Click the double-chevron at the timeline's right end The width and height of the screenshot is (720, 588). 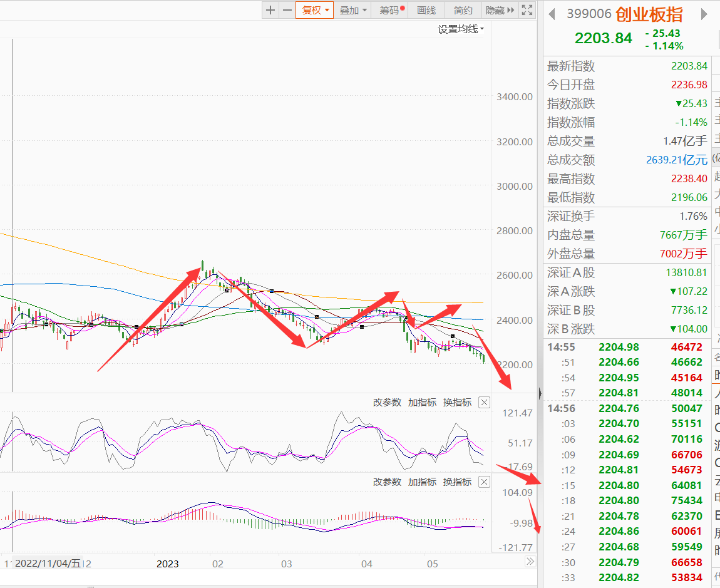(x=530, y=561)
